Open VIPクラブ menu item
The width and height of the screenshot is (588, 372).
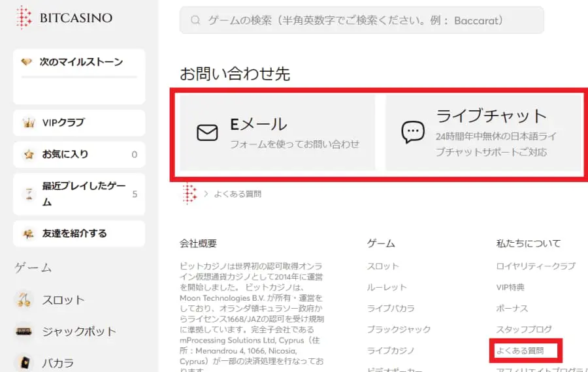79,123
